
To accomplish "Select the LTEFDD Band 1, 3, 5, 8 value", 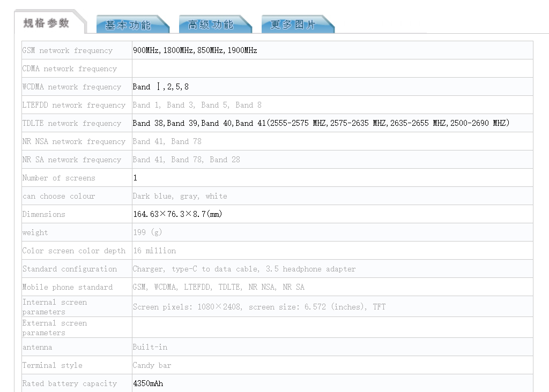I will tap(197, 105).
